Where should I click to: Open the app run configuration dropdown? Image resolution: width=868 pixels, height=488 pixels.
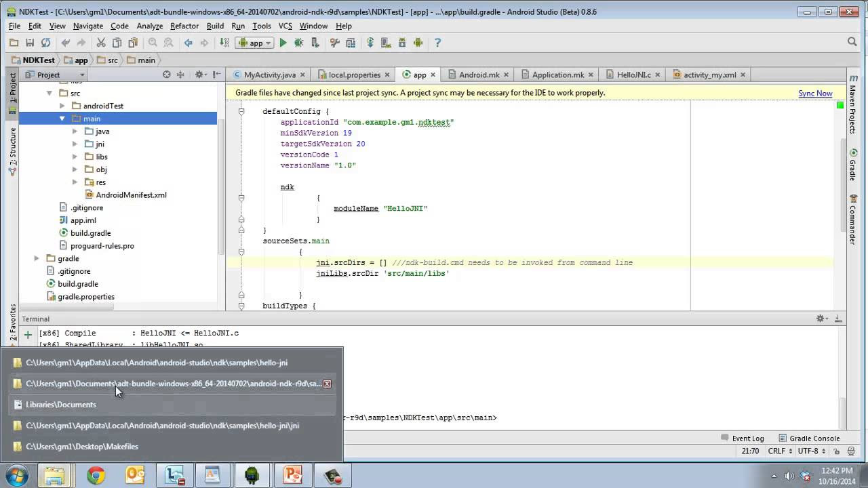click(254, 43)
